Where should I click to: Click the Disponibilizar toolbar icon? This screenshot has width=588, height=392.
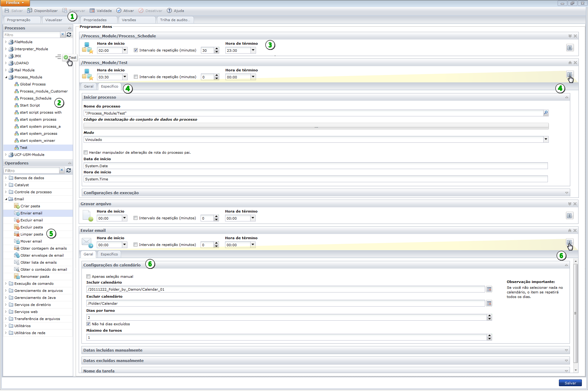30,10
